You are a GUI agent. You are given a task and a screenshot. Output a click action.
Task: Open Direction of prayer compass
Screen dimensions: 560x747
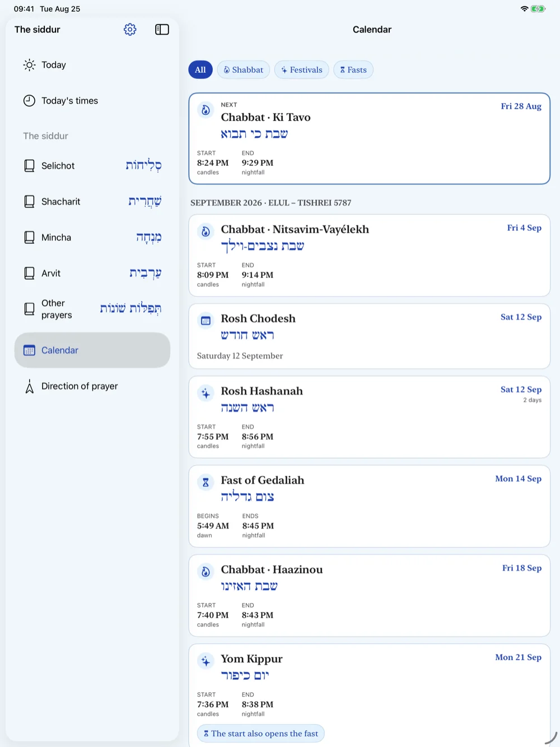92,386
